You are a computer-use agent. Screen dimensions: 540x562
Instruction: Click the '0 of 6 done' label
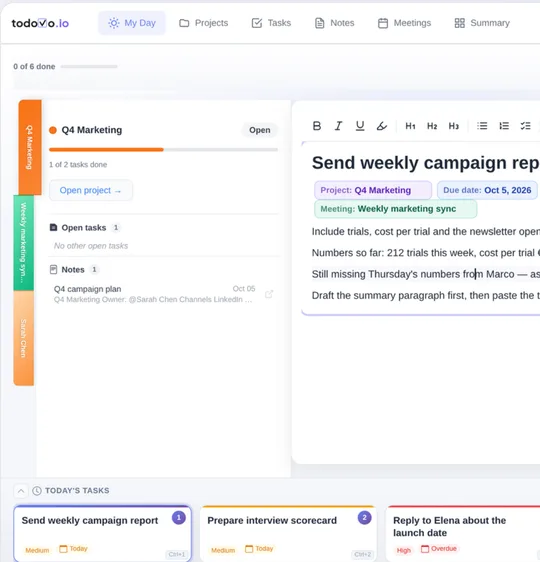pyautogui.click(x=34, y=66)
